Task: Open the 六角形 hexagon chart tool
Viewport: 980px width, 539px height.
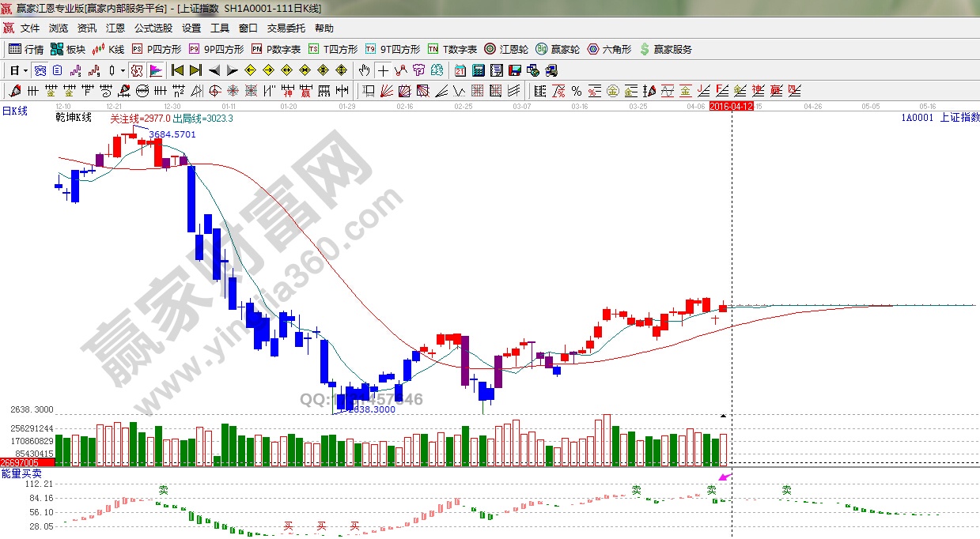Action: [609, 49]
